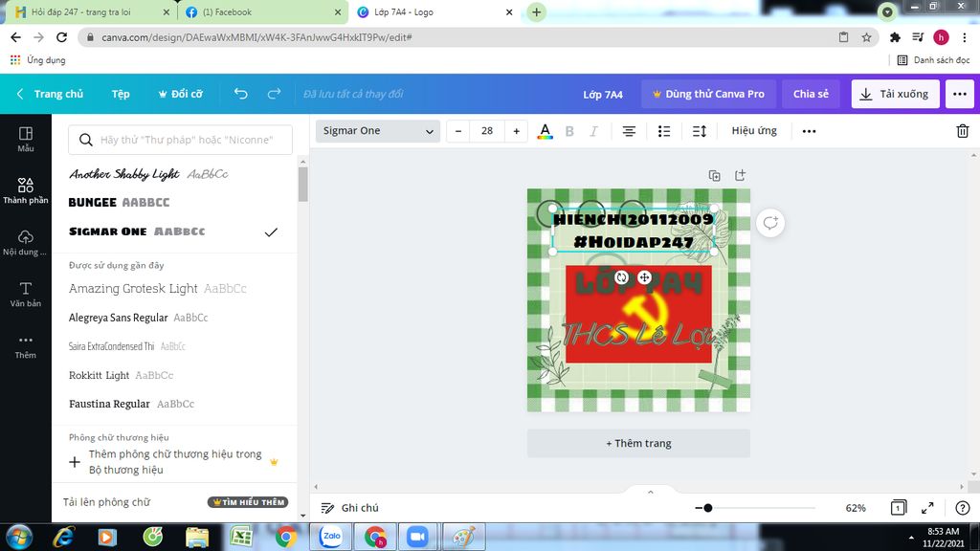Click Thêm trang add page button
The image size is (980, 551).
point(638,443)
